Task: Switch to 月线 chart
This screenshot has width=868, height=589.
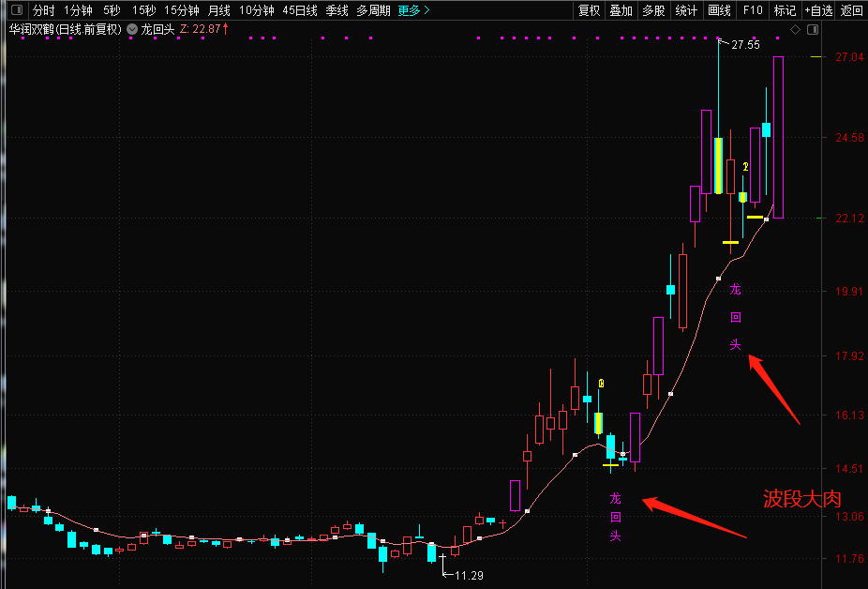Action: point(218,10)
